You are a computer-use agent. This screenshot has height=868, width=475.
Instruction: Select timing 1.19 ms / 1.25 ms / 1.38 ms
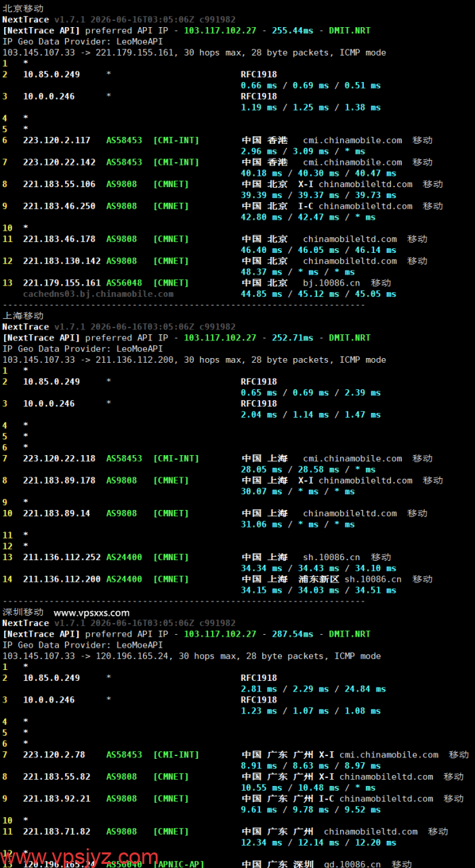311,107
